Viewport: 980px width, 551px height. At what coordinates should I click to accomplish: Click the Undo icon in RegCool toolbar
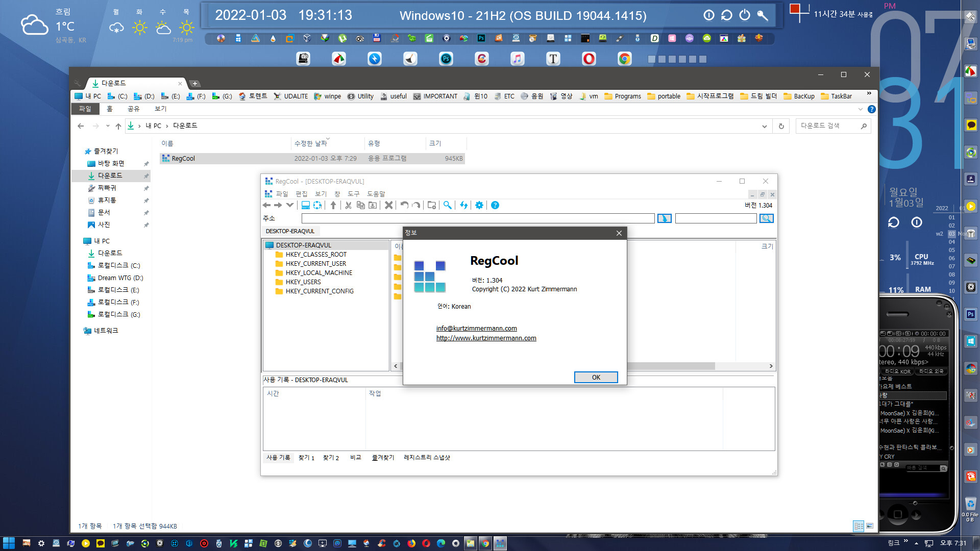tap(404, 205)
